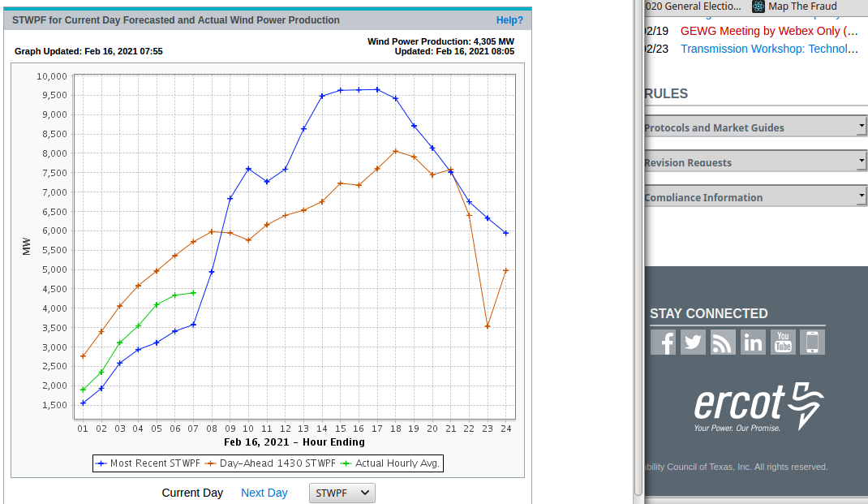This screenshot has width=868, height=504.
Task: Expand the Compliance Information section
Action: point(755,196)
